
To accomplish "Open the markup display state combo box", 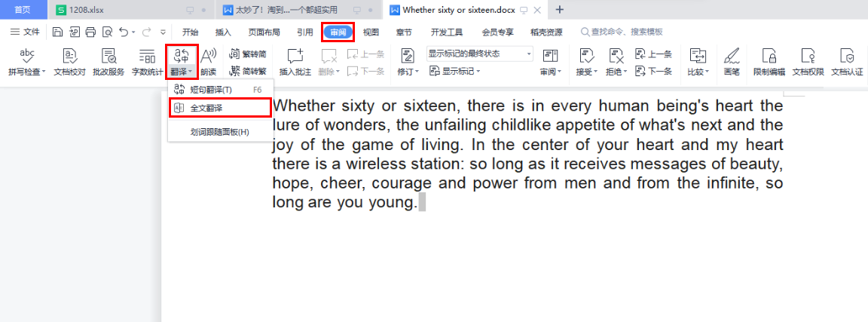I will (x=479, y=54).
